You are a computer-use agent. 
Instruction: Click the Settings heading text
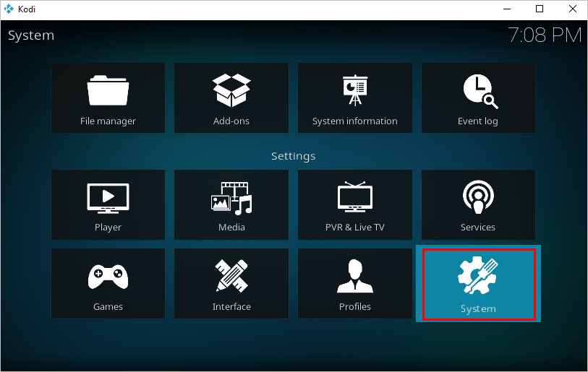(293, 156)
